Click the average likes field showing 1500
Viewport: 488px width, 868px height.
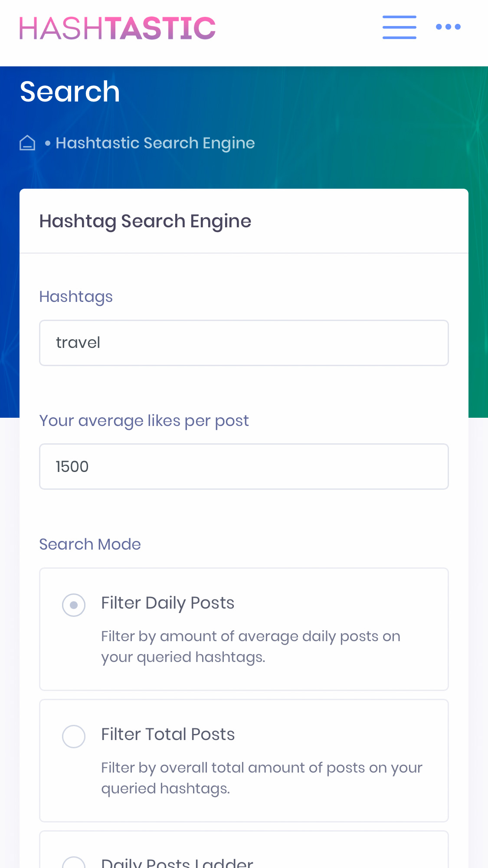coord(244,466)
